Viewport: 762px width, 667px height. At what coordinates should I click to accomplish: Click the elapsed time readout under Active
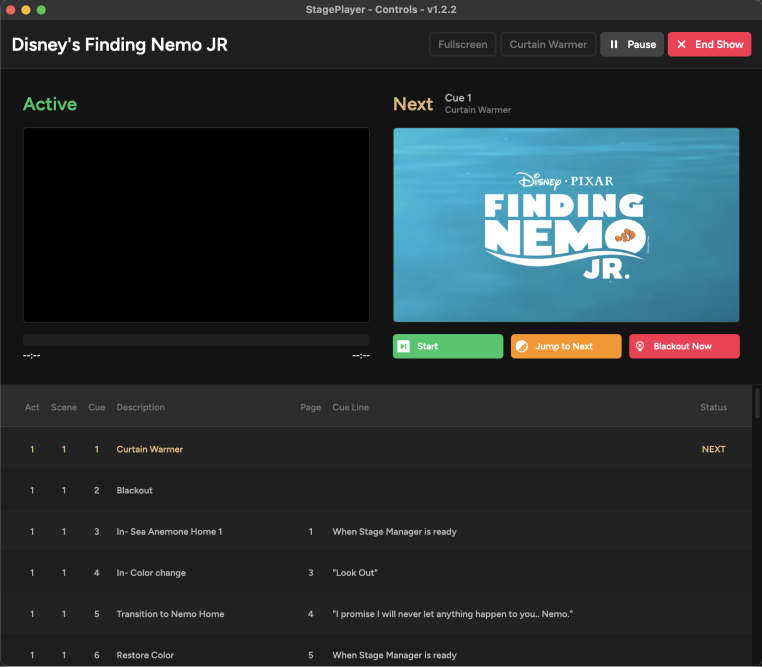pos(32,356)
